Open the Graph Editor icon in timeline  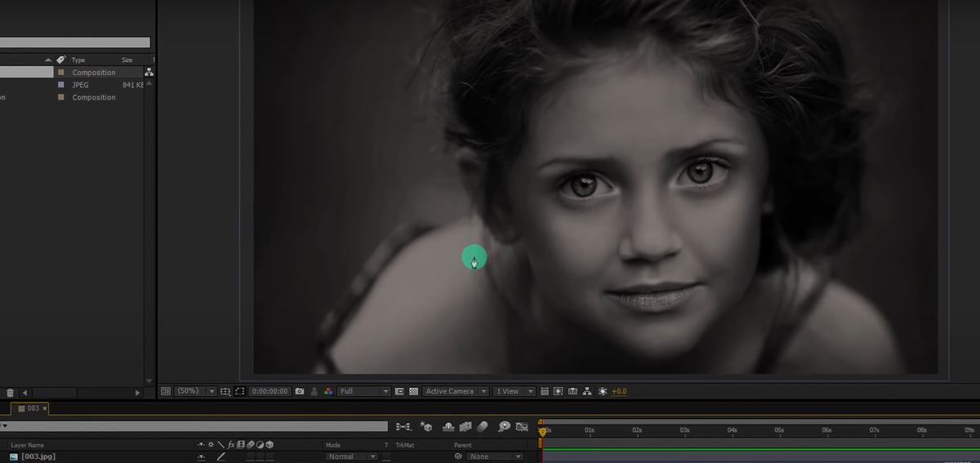click(522, 426)
